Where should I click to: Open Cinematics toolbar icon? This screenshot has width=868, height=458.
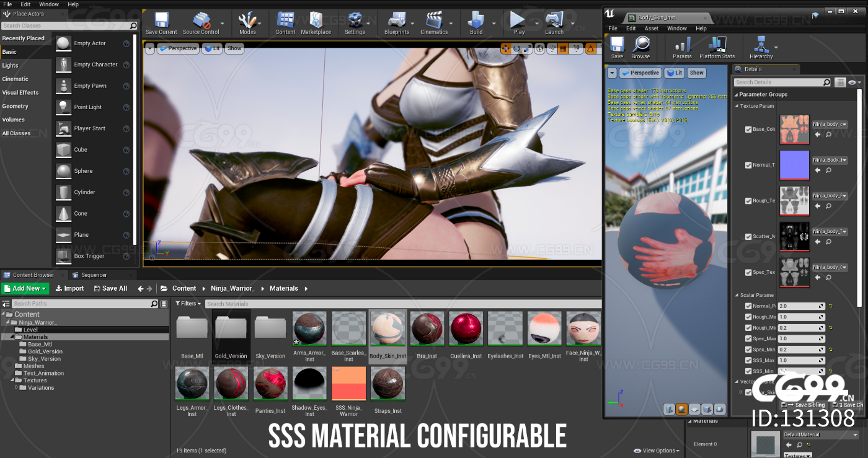pyautogui.click(x=434, y=23)
